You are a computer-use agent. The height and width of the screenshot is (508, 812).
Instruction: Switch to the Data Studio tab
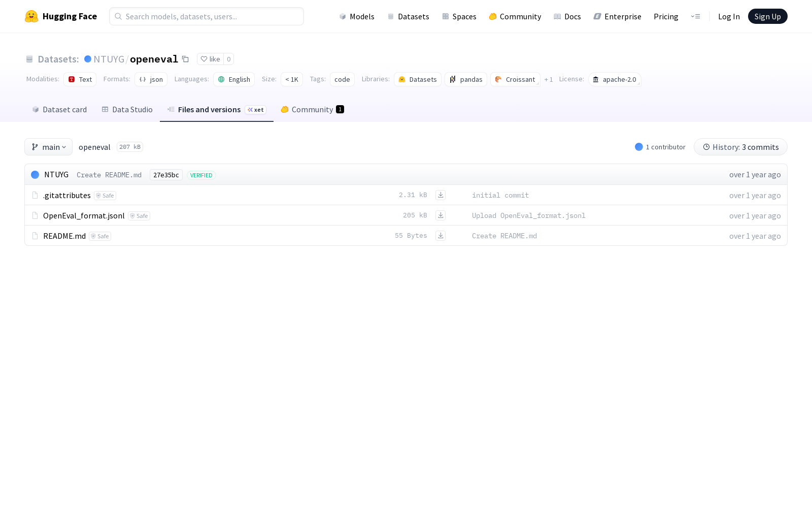point(127,109)
